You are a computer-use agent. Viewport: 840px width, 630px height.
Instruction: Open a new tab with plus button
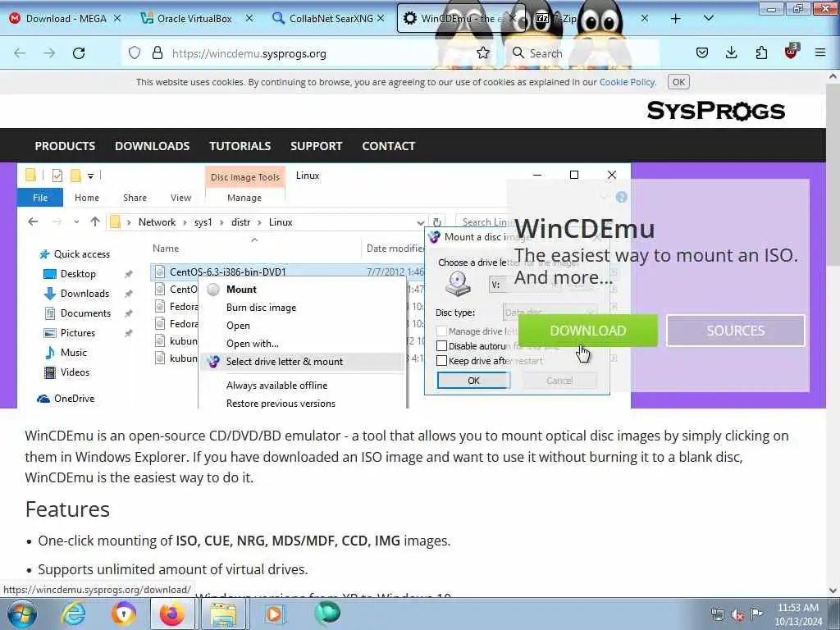(x=676, y=19)
